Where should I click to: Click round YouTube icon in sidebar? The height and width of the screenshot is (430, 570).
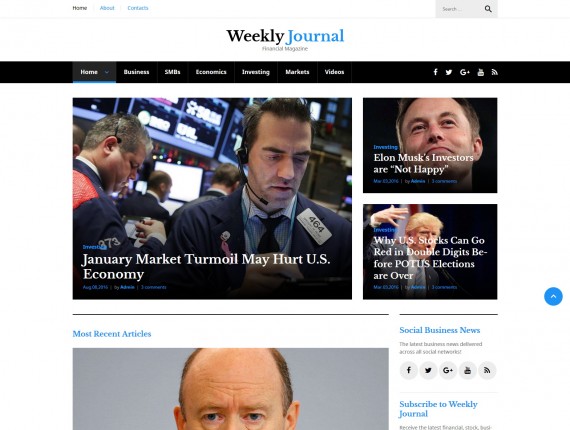point(467,370)
